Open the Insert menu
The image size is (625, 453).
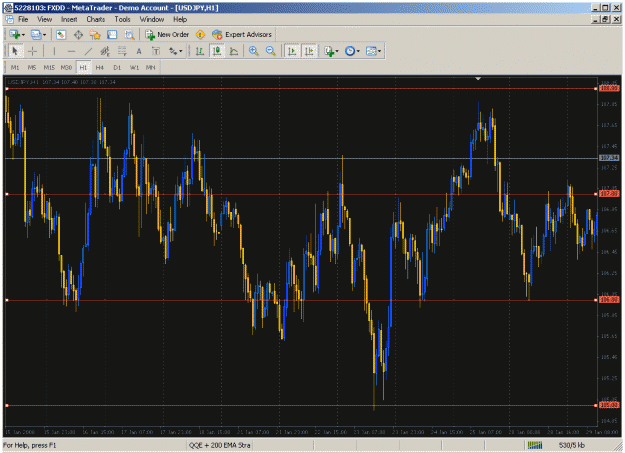click(x=69, y=19)
